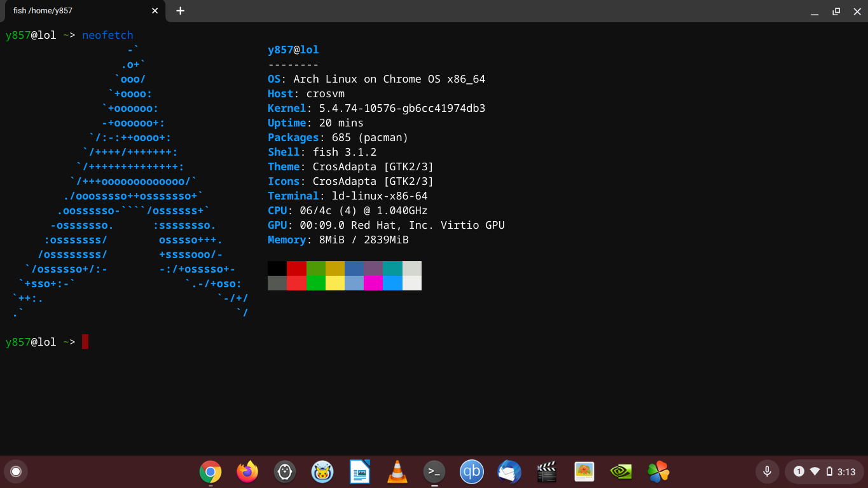Open LibreOffice Writer from the taskbar
The image size is (868, 488).
pos(359,471)
